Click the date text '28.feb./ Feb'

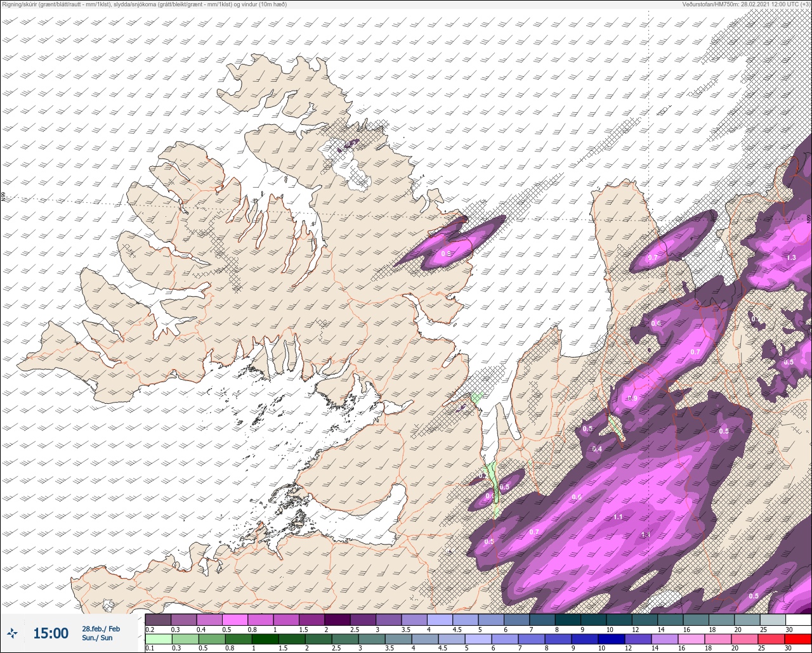click(x=101, y=628)
